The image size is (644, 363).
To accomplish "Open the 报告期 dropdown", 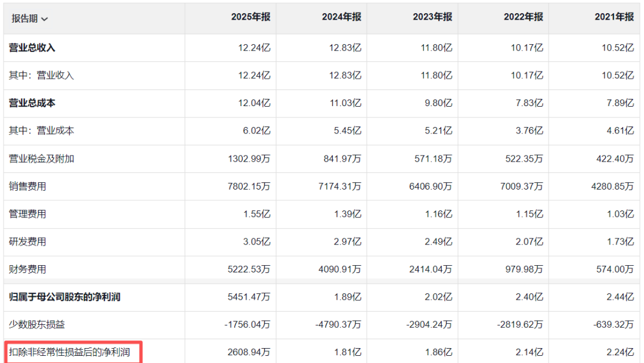I will click(29, 18).
